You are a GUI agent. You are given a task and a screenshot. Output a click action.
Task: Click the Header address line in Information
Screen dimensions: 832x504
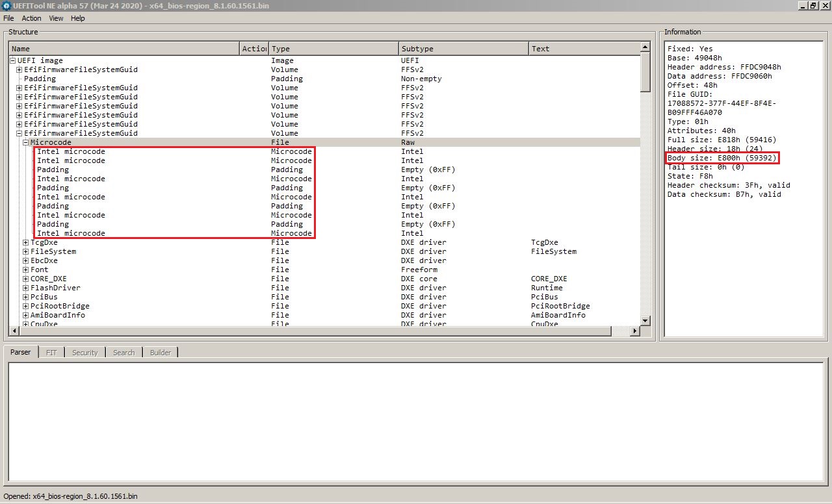pyautogui.click(x=724, y=67)
